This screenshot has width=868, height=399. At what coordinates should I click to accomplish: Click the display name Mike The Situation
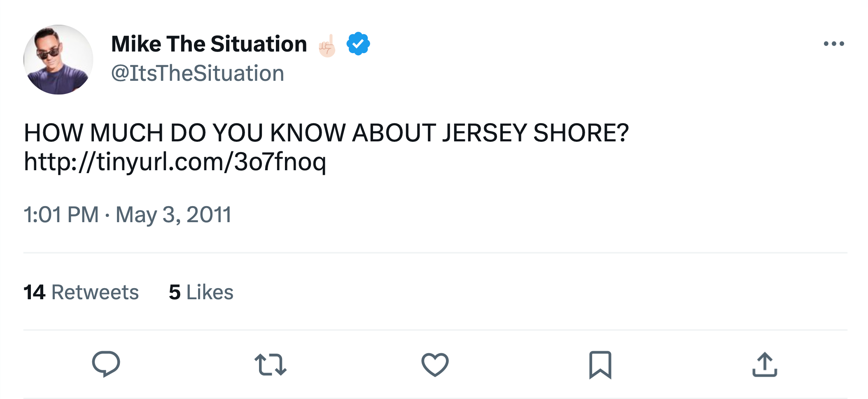pos(209,44)
